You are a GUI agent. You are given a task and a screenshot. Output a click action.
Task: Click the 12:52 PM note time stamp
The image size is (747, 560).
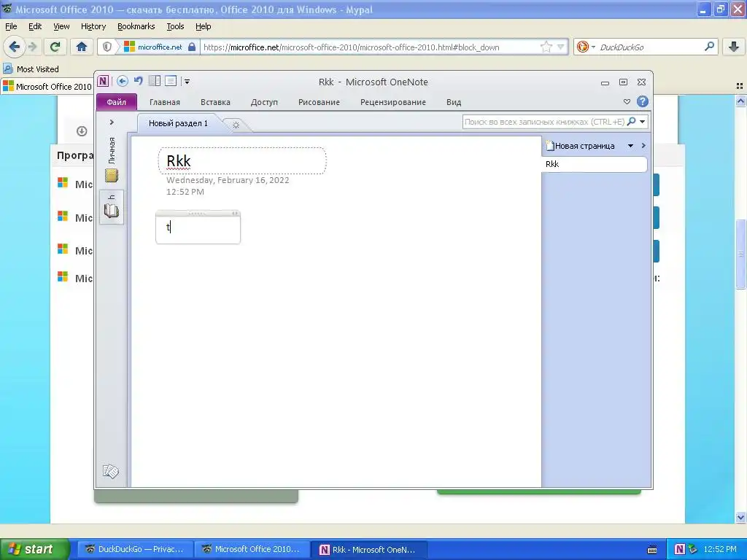[x=185, y=192]
